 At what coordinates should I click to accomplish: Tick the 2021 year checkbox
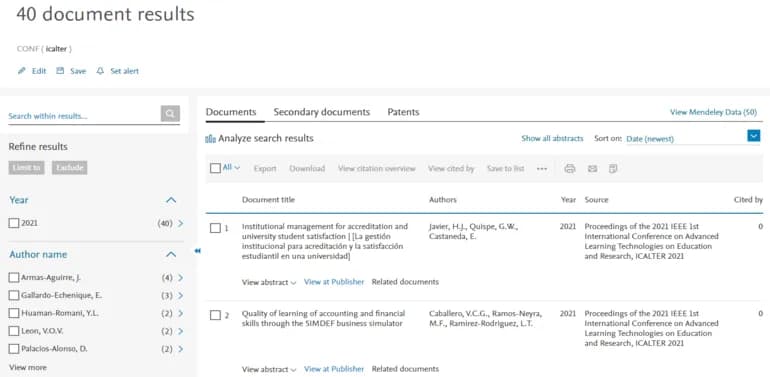[x=14, y=223]
